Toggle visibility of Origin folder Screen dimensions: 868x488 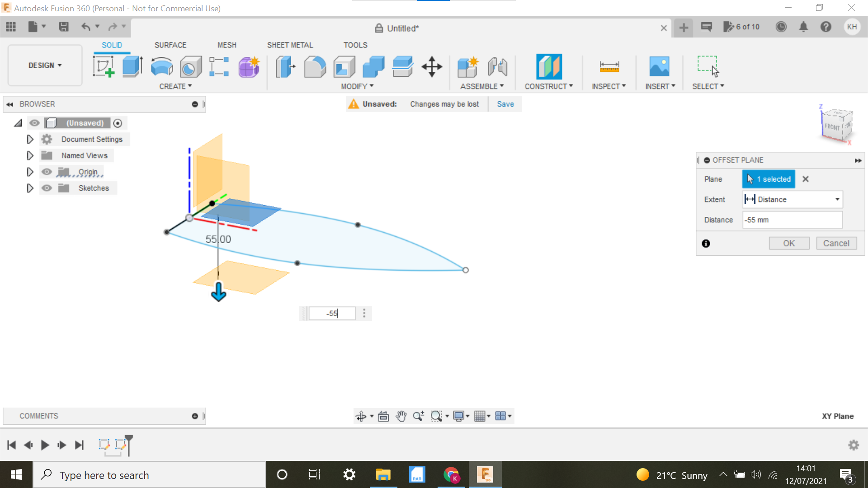click(x=46, y=172)
